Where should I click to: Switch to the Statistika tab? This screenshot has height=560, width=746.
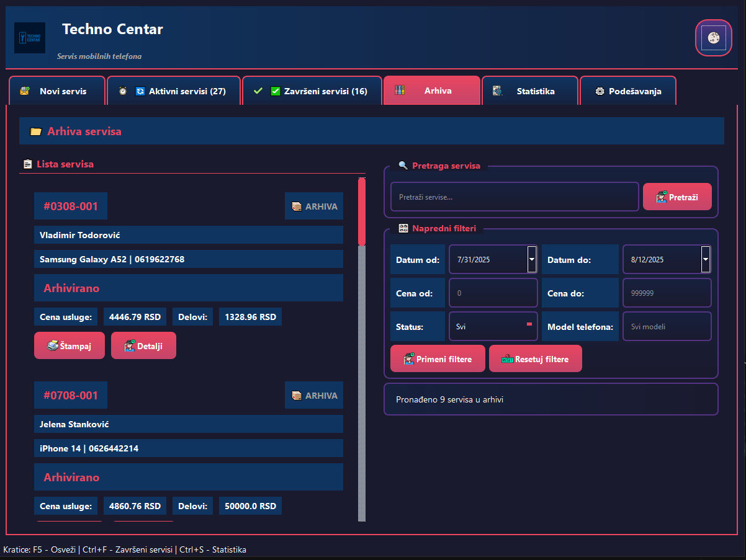pos(529,91)
